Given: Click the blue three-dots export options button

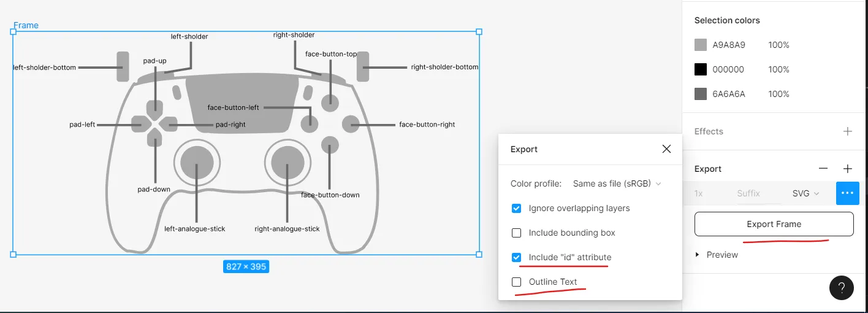Looking at the screenshot, I should click(847, 193).
